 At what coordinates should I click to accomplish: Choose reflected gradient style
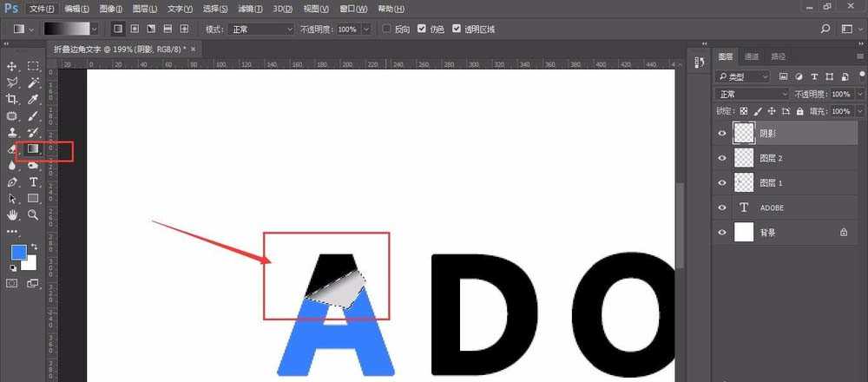click(168, 29)
